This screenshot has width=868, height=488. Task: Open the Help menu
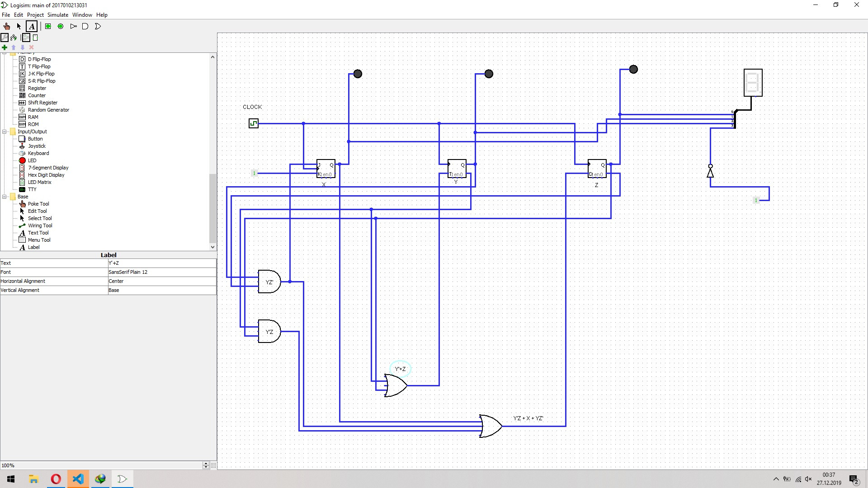point(102,15)
